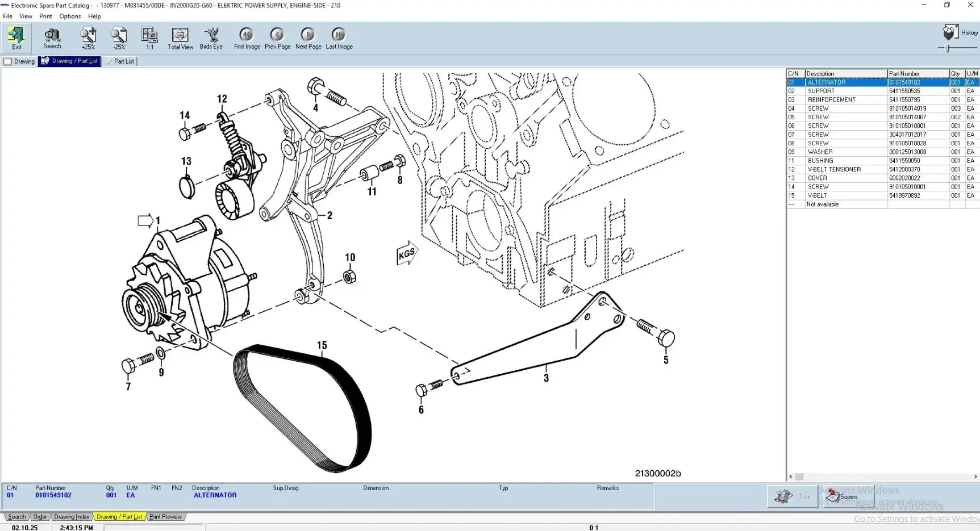The height and width of the screenshot is (531, 980).
Task: Open the File menu
Action: pos(7,16)
